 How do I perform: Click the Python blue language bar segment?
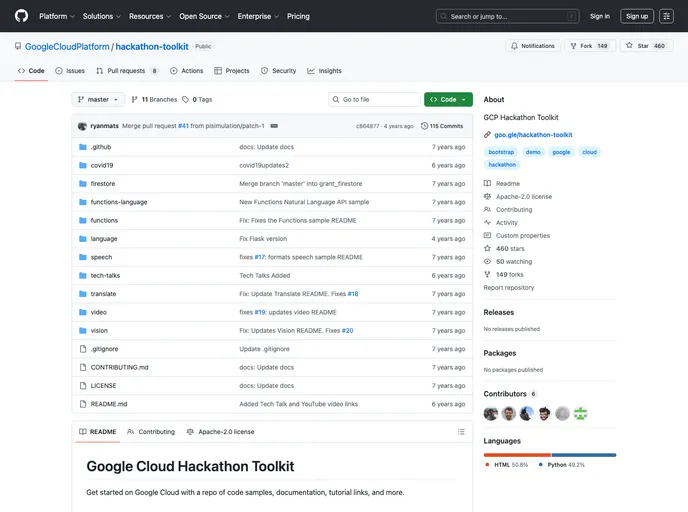(584, 455)
